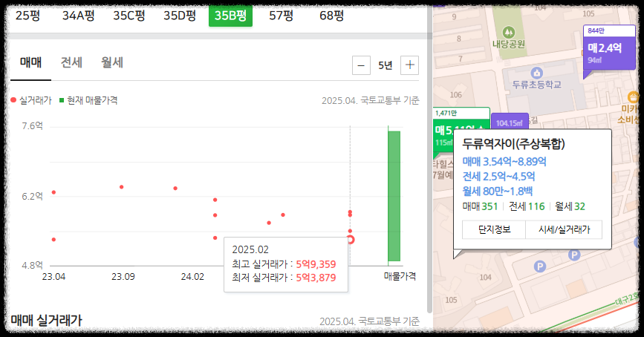This screenshot has width=644, height=337.
Task: Open the 월세 32 listings count
Action: 570,206
